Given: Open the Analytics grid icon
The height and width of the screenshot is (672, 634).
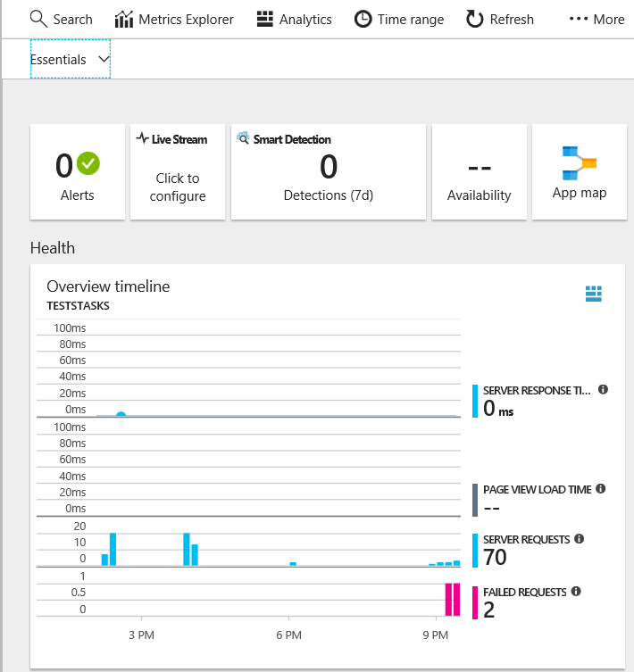Looking at the screenshot, I should 264,19.
